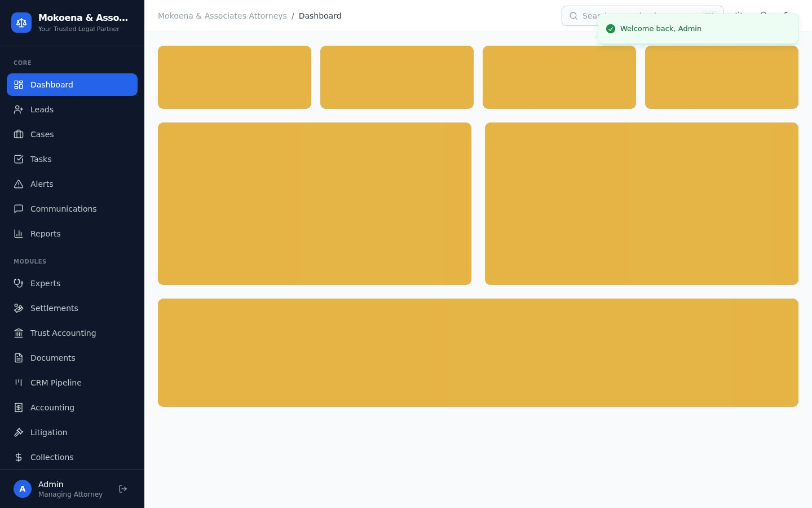Click the MODULES section heading
The height and width of the screenshot is (508, 812).
pyautogui.click(x=30, y=261)
